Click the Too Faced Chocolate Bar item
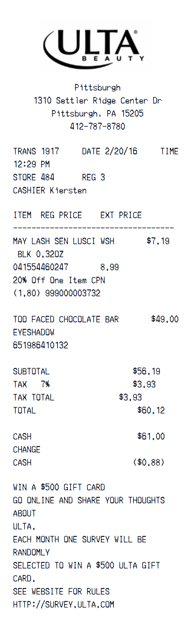The width and height of the screenshot is (195, 644). tap(66, 319)
